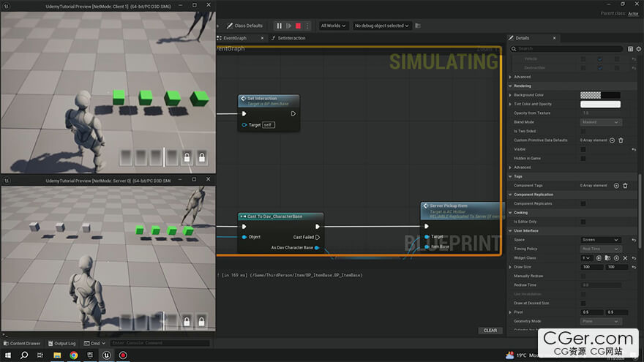
Task: Open the Details panel settings gear icon
Action: [x=639, y=49]
